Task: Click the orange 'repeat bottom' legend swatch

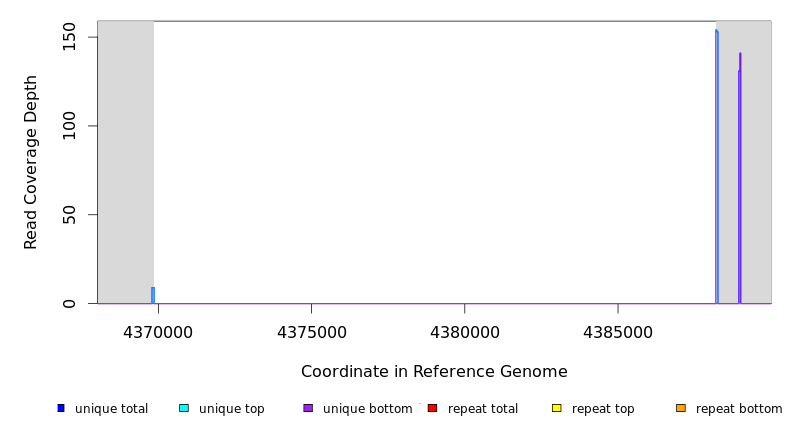Action: (681, 408)
